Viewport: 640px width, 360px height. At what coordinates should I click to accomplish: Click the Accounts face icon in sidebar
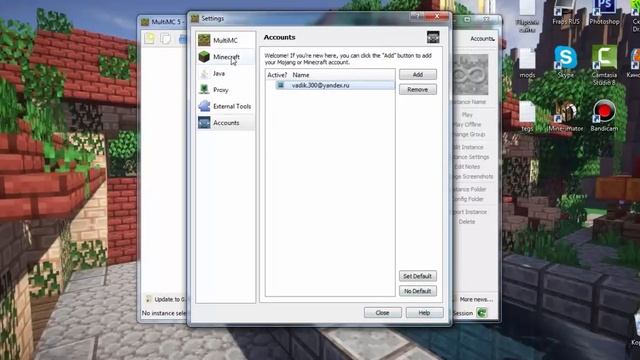(204, 122)
